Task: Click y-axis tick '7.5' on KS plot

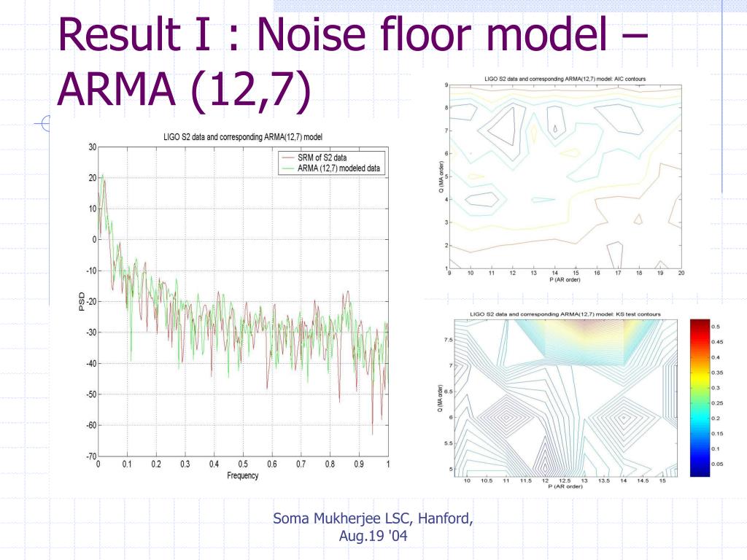Action: pos(449,340)
